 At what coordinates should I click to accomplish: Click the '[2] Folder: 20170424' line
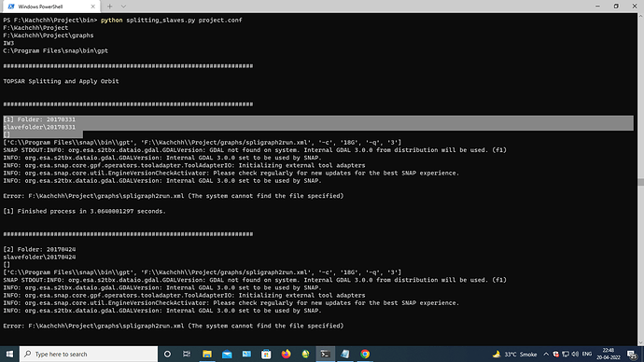(x=39, y=249)
